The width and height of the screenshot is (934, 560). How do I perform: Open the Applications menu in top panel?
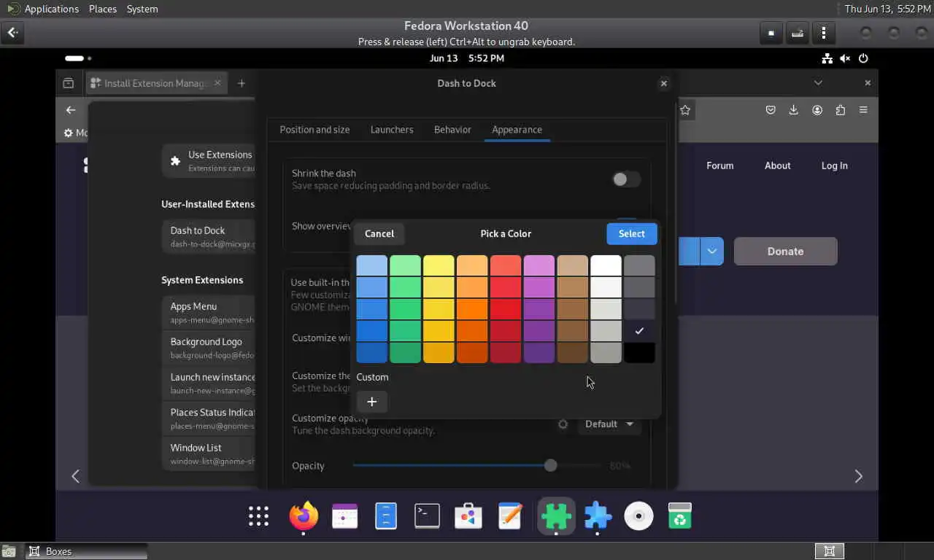pos(51,9)
